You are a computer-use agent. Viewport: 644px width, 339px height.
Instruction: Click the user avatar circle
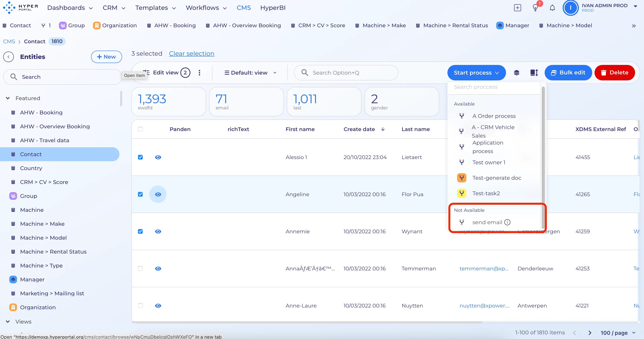click(x=570, y=8)
